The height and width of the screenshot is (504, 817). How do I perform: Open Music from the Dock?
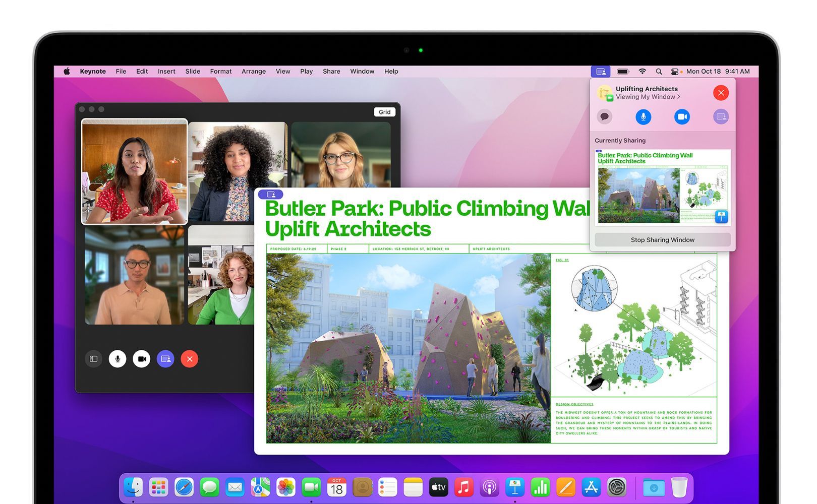[x=464, y=487]
